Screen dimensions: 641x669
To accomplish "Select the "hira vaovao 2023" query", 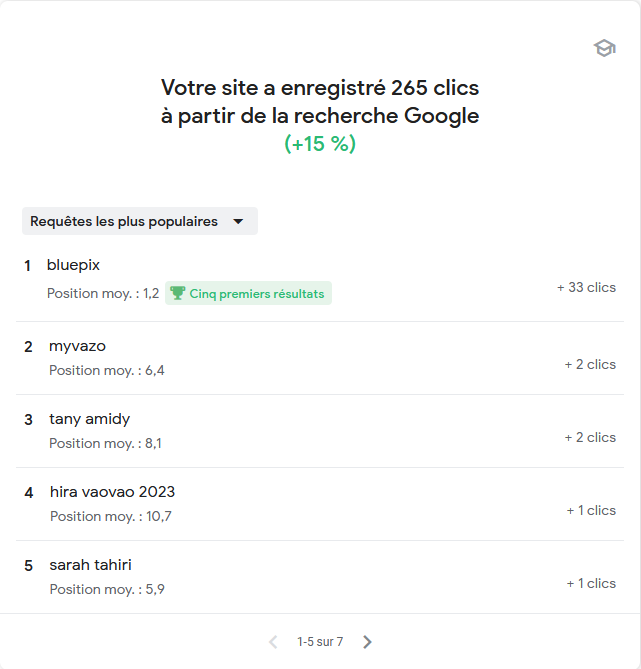I will [x=112, y=492].
